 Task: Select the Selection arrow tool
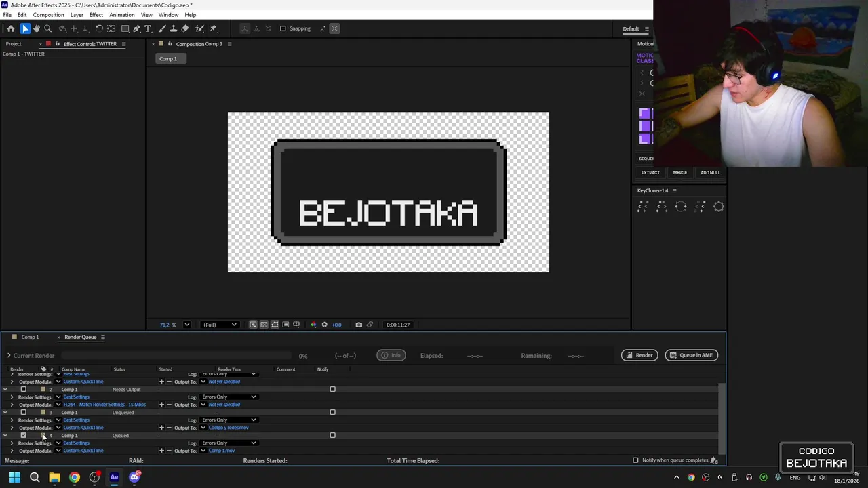(25, 28)
